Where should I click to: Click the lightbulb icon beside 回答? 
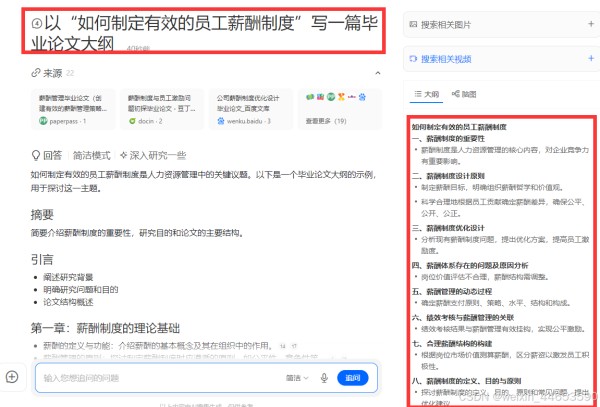click(x=36, y=155)
